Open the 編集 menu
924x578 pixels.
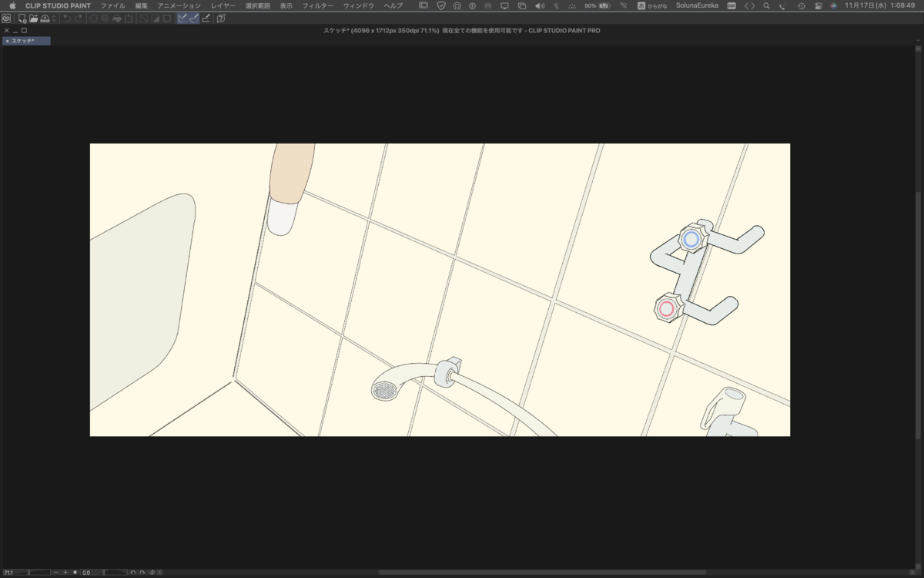coord(141,5)
